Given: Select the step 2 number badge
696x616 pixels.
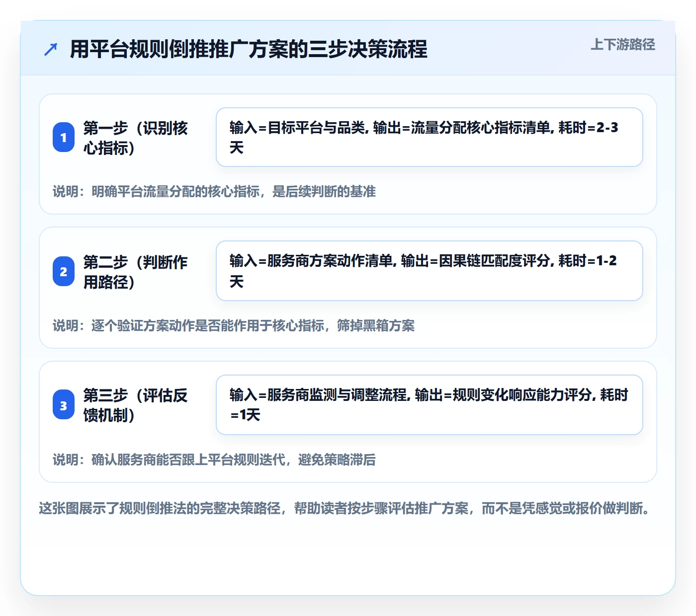Looking at the screenshot, I should pyautogui.click(x=64, y=271).
